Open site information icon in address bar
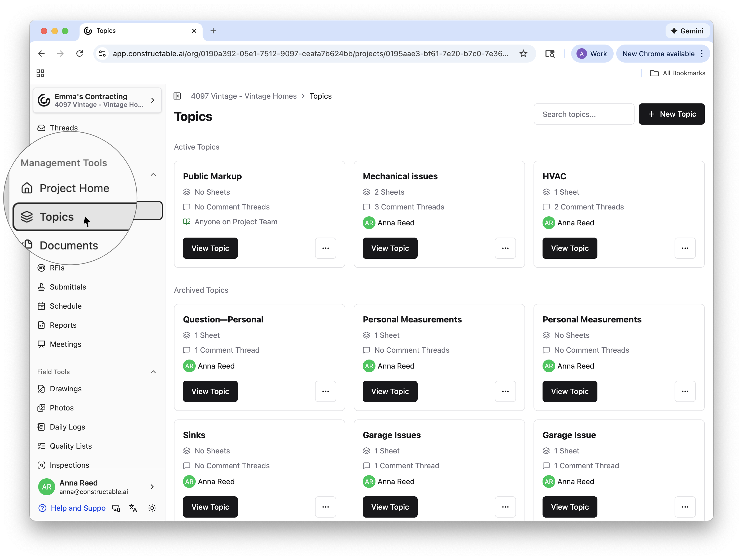Screen dimensions: 743x560 [x=102, y=53]
